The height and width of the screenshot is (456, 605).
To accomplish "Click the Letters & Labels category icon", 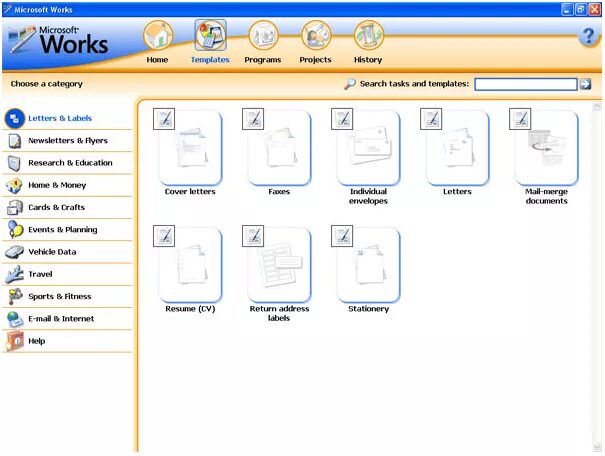I will 15,118.
